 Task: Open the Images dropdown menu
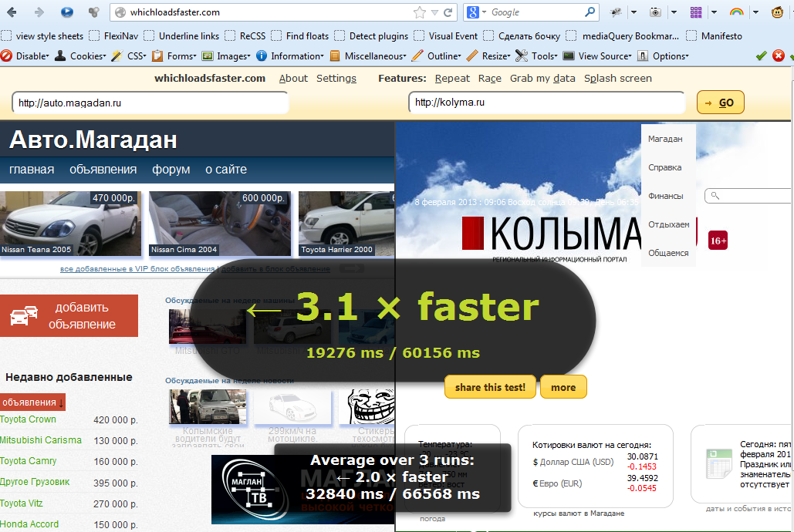click(226, 56)
